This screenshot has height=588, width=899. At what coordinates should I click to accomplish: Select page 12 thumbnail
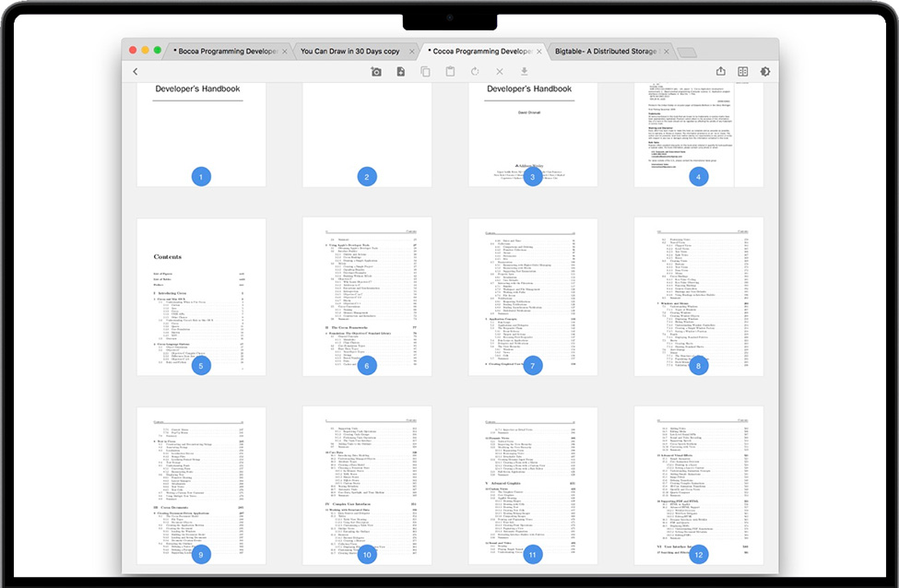coord(698,486)
